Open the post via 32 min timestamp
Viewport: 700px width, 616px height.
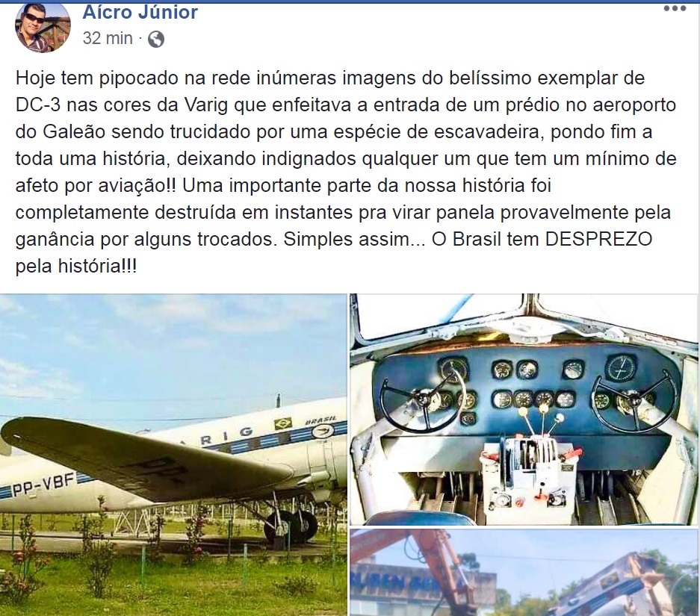(108, 39)
